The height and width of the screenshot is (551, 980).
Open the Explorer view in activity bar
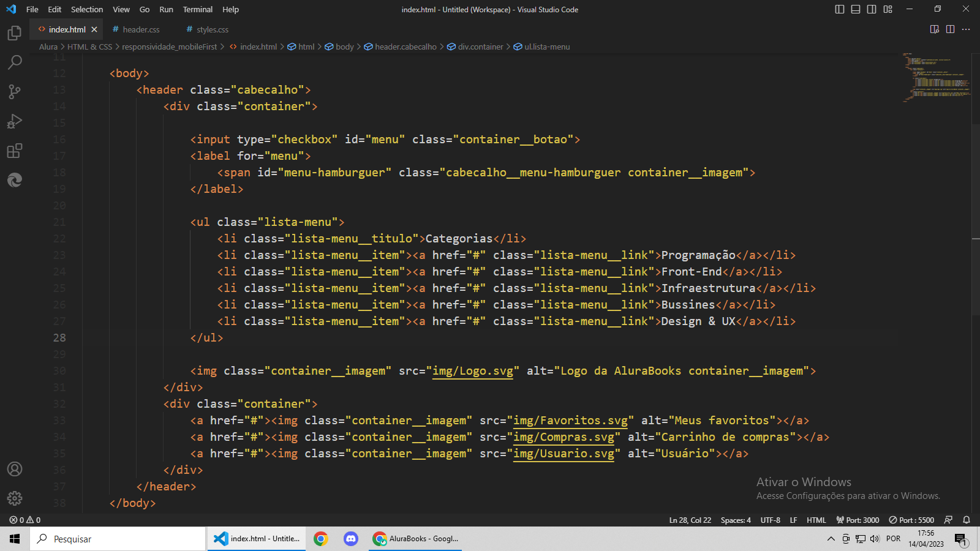pyautogui.click(x=15, y=32)
